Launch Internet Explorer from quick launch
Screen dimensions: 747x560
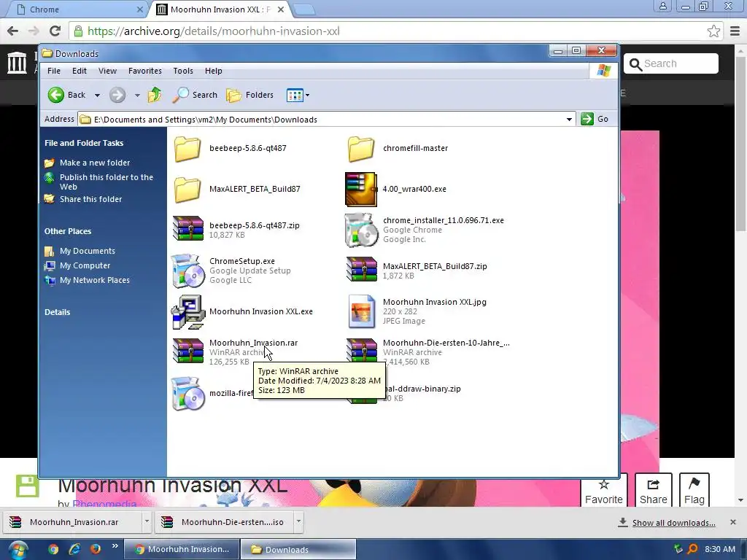(x=74, y=549)
